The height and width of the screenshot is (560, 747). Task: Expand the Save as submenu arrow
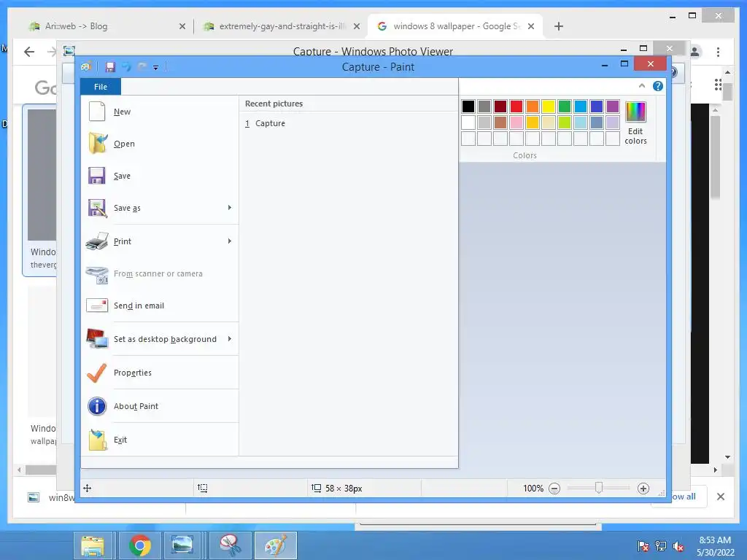click(x=230, y=208)
